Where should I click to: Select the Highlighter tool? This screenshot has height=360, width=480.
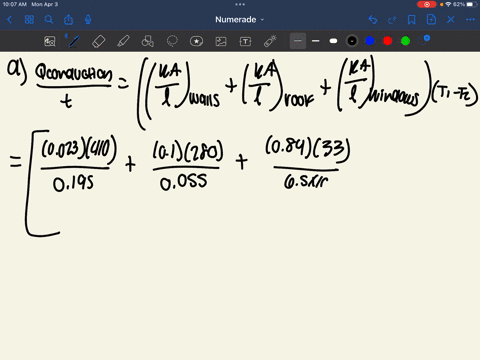tap(123, 41)
